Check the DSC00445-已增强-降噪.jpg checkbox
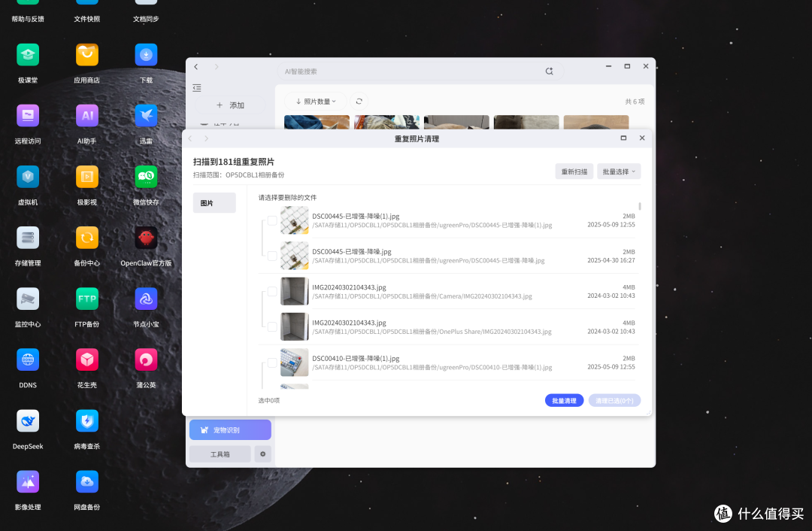Screen dimensions: 812x531 (272, 256)
